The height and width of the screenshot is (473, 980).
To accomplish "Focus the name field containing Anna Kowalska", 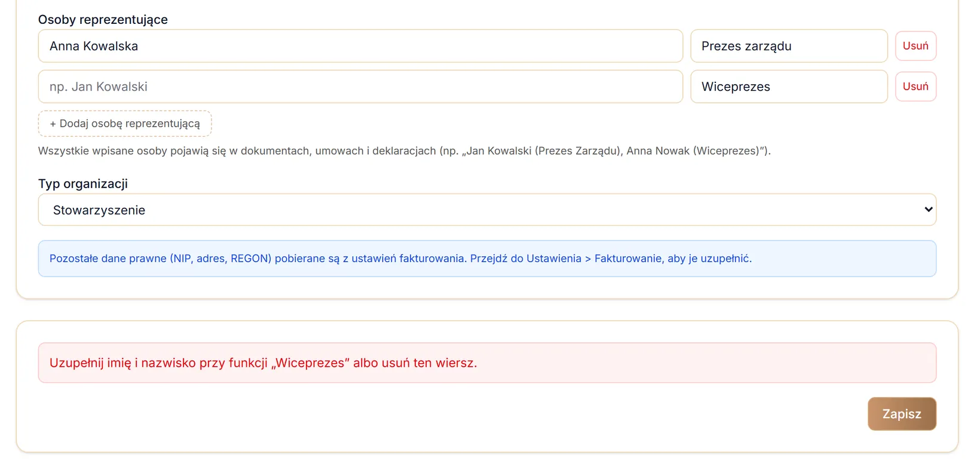I will tap(360, 46).
